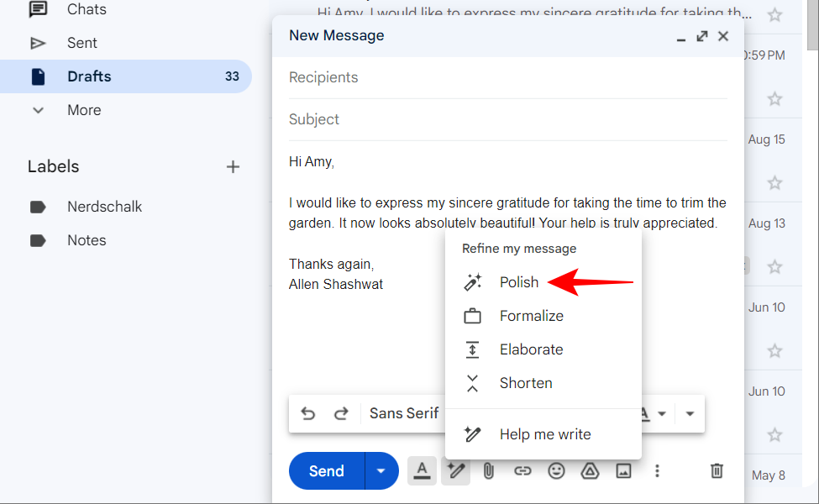Screen dimensions: 819x504
Task: Toggle formatting options text icon
Action: coord(422,471)
